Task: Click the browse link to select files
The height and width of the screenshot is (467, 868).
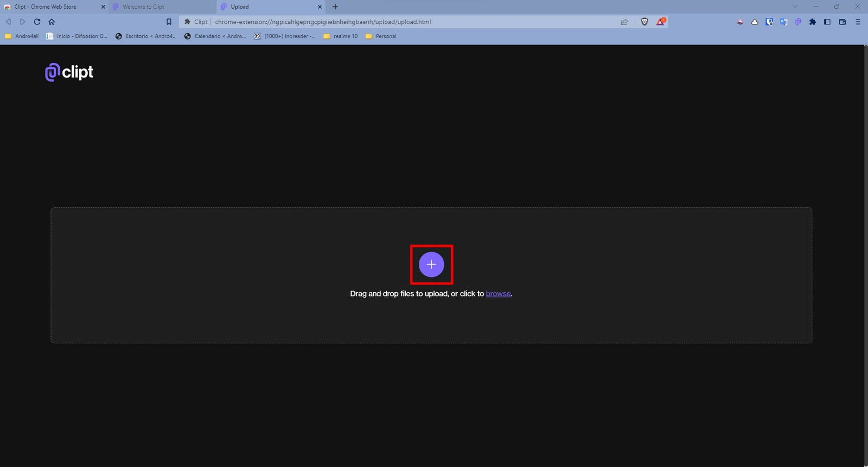Action: [498, 294]
